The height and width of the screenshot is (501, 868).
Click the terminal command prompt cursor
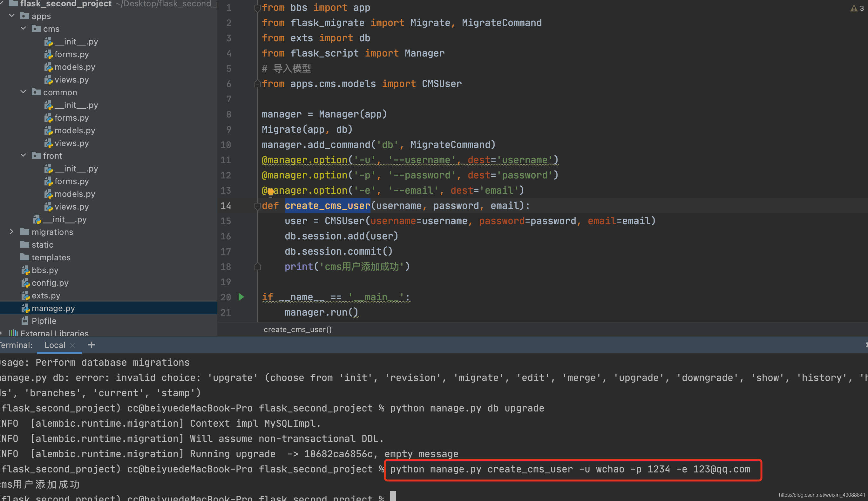pos(393,496)
